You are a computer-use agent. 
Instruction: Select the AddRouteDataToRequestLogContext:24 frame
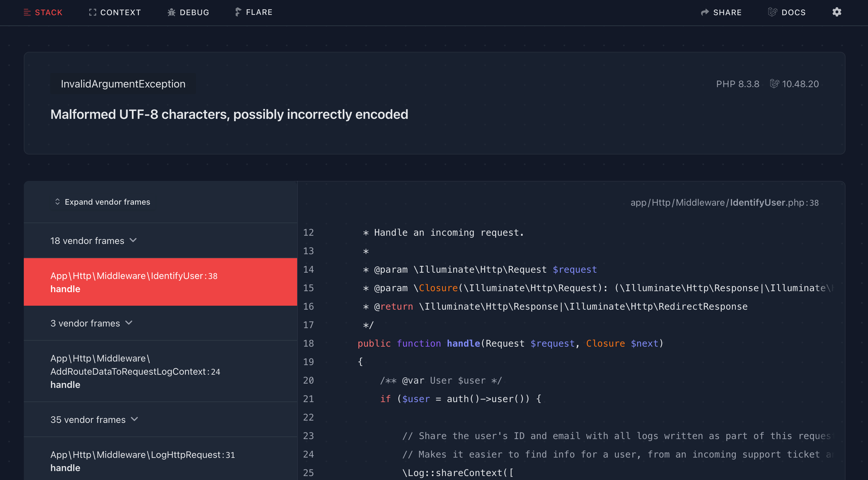pos(135,371)
